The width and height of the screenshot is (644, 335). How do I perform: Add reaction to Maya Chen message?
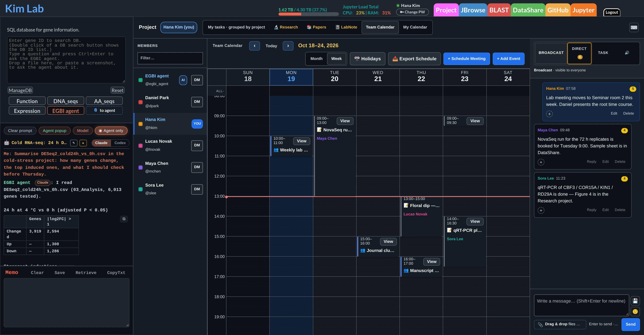point(541,162)
